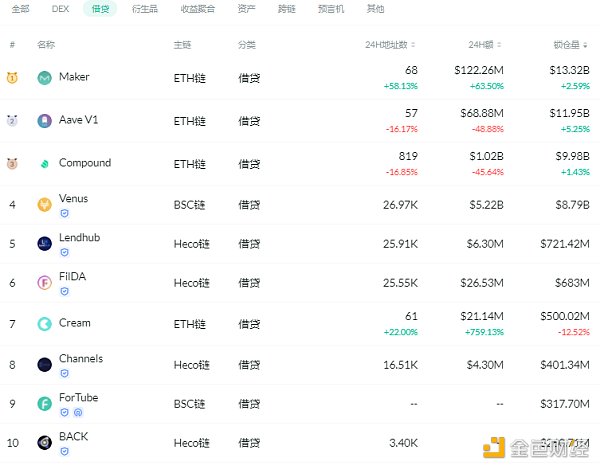Sort by 锁仓量 column
The image size is (600, 469).
[570, 45]
